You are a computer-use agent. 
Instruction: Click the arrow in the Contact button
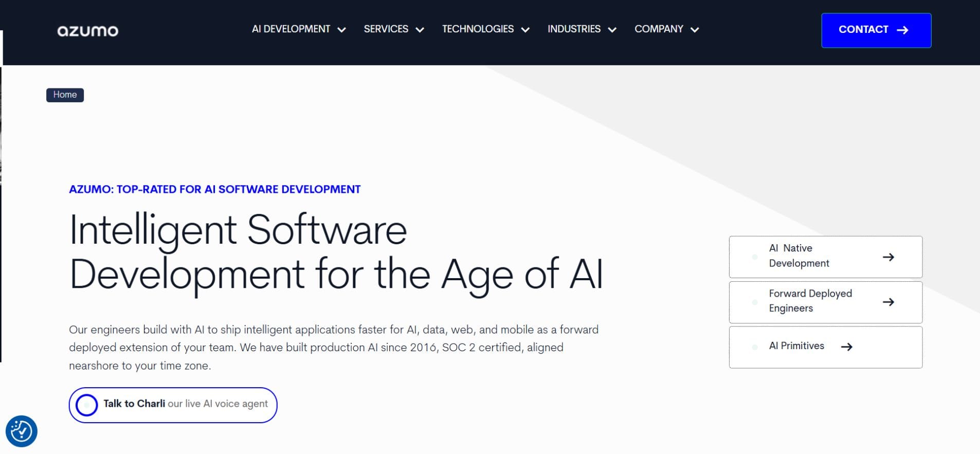coord(902,30)
